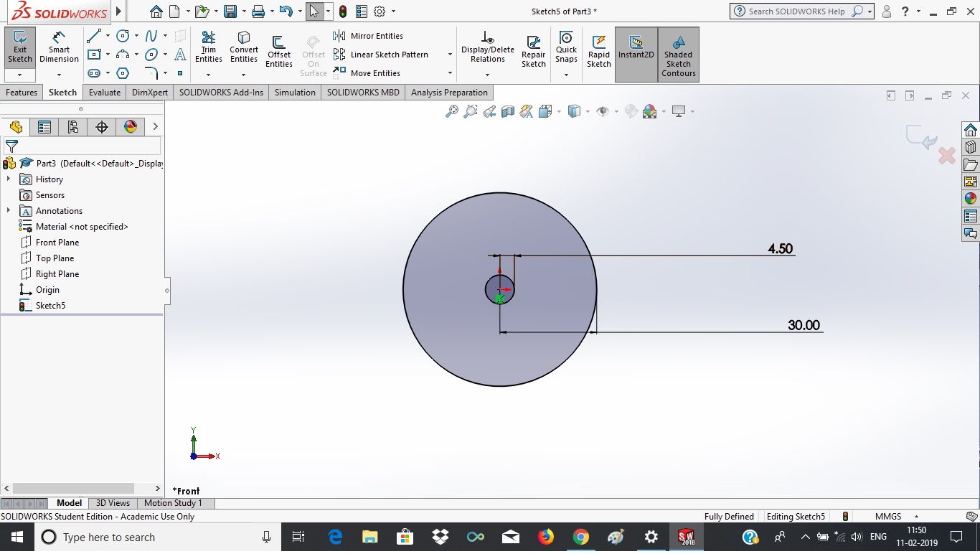Screen dimensions: 980x554
Task: Click the Save icon in the top toolbar
Action: click(x=230, y=11)
